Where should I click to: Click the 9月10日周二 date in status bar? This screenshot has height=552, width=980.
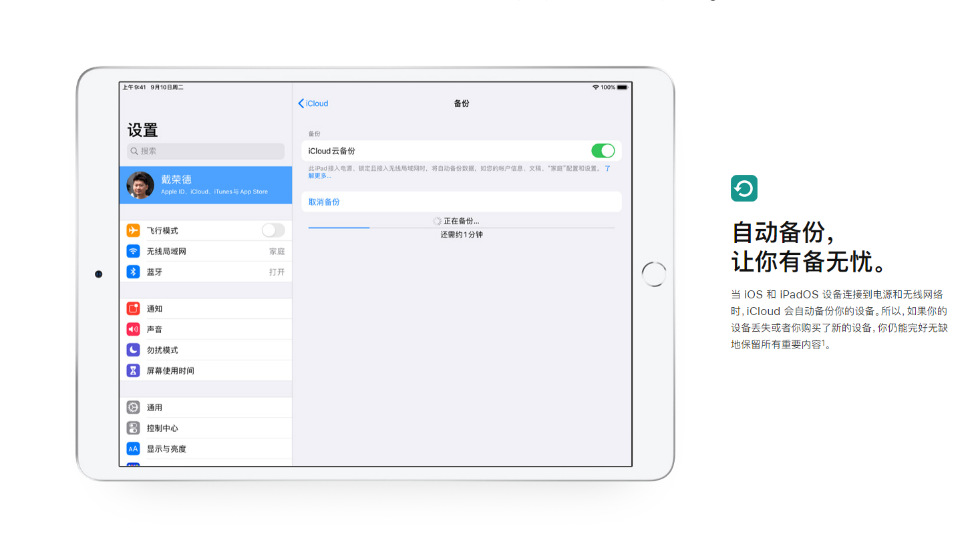click(167, 87)
